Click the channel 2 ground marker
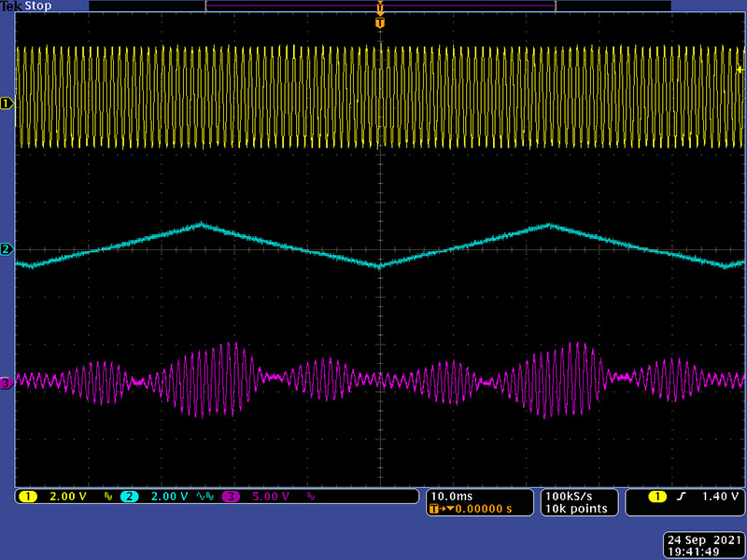This screenshot has height=560, width=747. point(7,249)
